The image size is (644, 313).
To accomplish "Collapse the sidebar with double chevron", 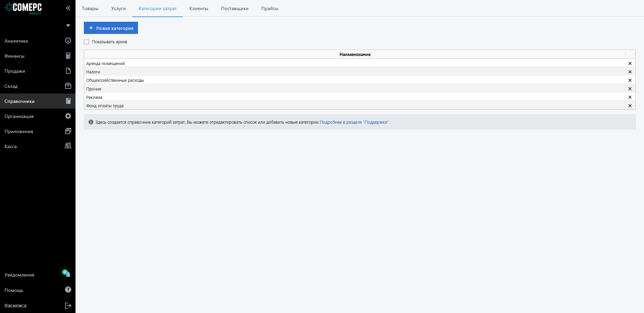I will [x=68, y=8].
